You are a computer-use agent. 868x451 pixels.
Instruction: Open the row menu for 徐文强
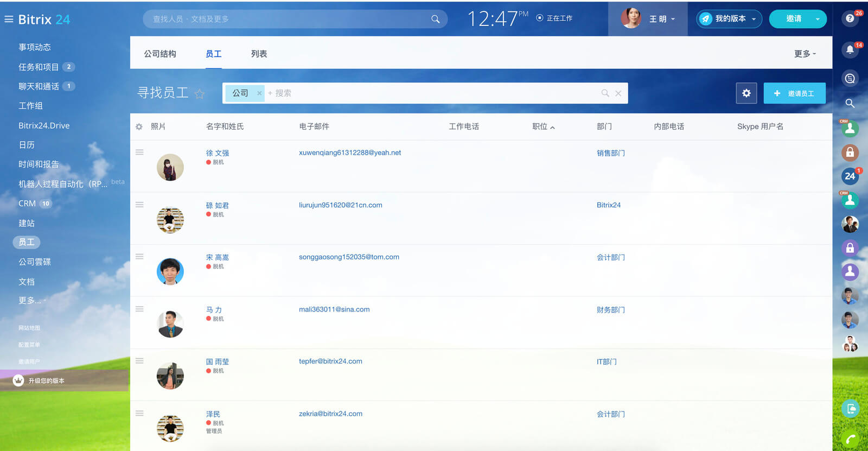139,153
